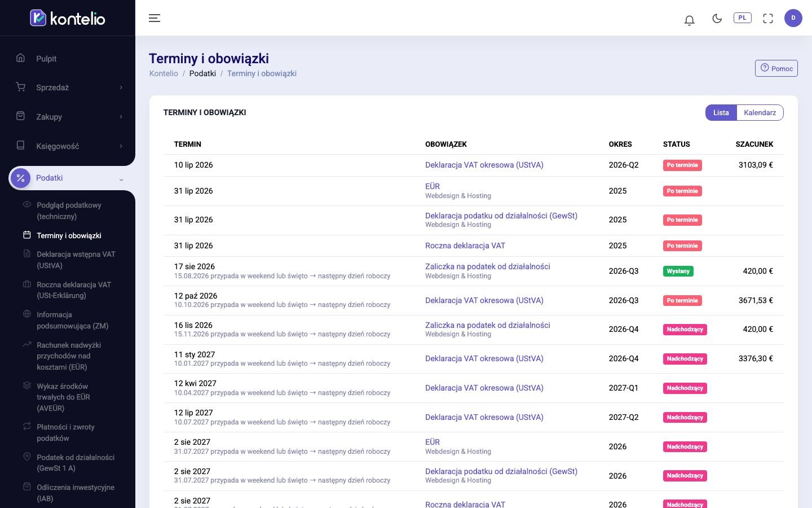Switch to Kalendarz view
This screenshot has width=812, height=508.
click(x=760, y=112)
